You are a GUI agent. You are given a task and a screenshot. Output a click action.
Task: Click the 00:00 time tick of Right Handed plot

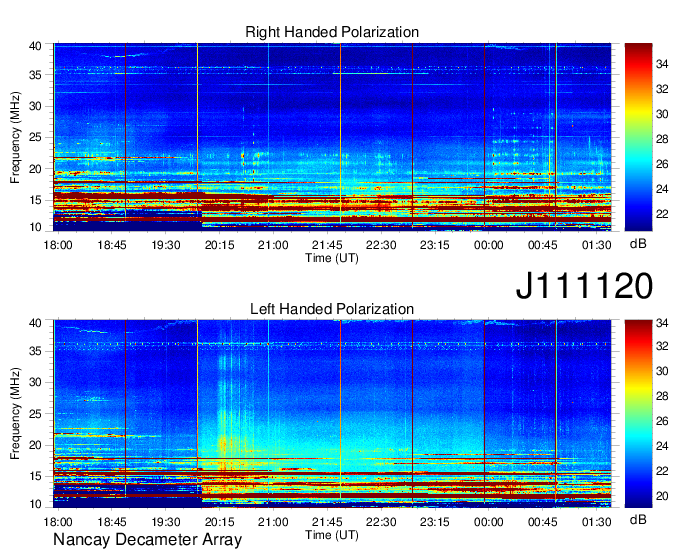click(489, 245)
